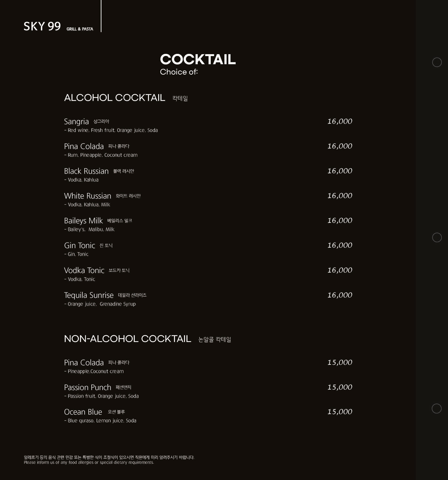Image resolution: width=448 pixels, height=480 pixels.
Task: Select the Sangria menu item
Action: (77, 121)
